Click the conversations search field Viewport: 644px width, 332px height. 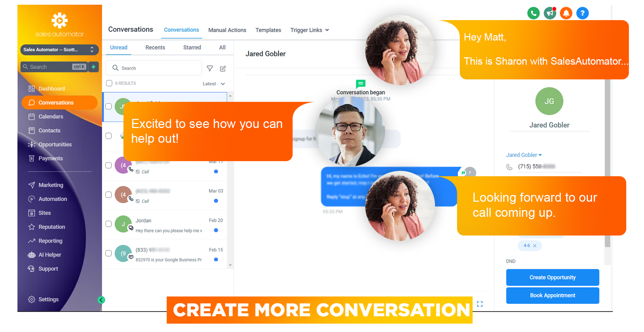point(154,68)
